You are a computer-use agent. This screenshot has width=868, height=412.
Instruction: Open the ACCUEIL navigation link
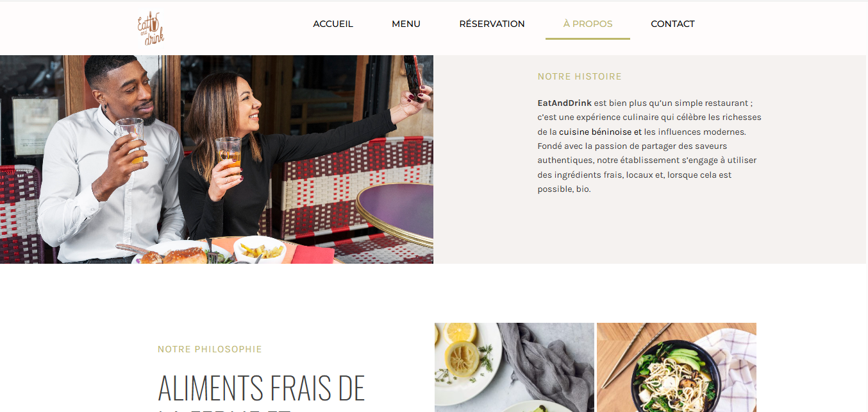[x=333, y=24]
